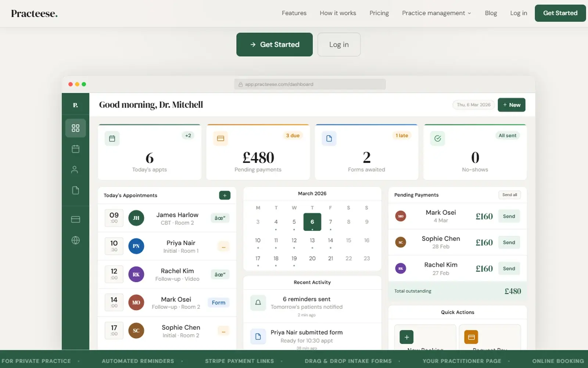Click the + New button in dashboard
The image size is (588, 368).
[x=512, y=105]
